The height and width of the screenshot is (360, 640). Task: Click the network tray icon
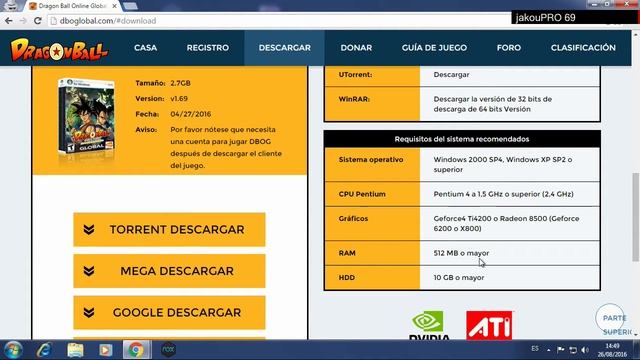click(x=573, y=350)
